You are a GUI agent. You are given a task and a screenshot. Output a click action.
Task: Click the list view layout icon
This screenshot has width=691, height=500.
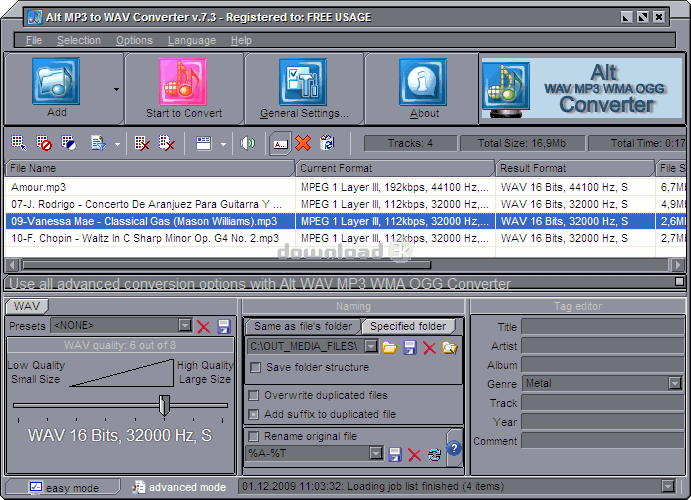click(x=204, y=143)
